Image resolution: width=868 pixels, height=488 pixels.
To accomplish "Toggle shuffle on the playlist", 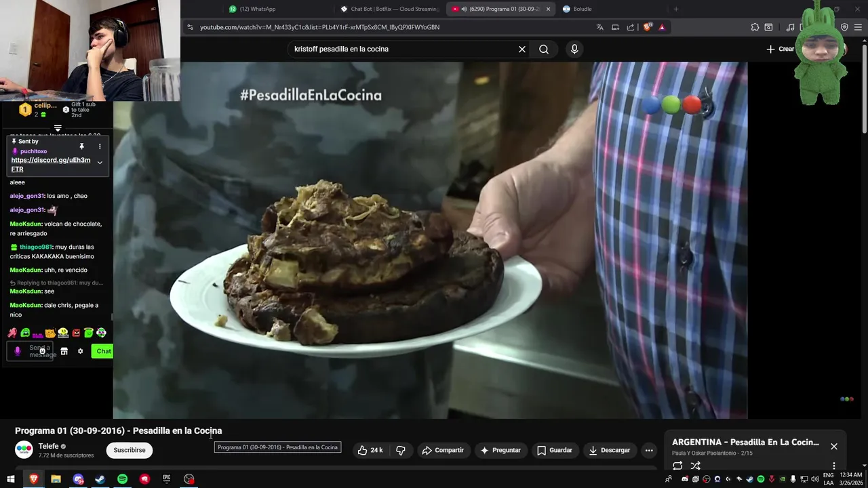I will [695, 466].
